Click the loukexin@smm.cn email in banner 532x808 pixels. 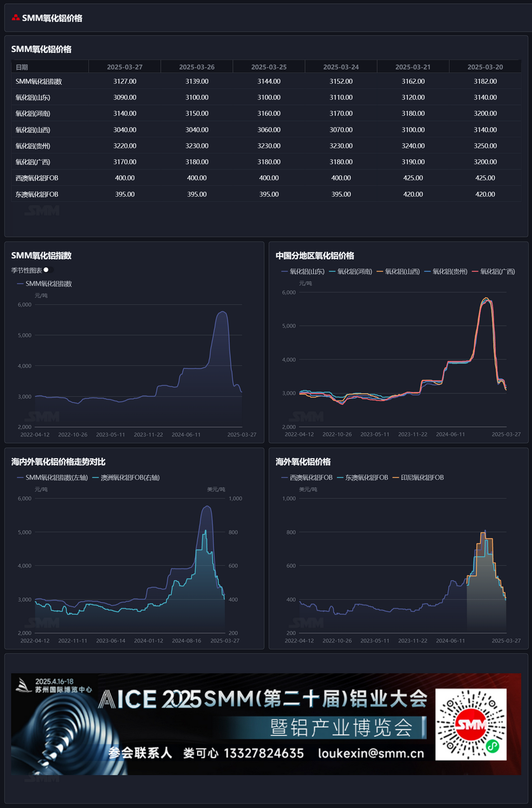pos(371,753)
